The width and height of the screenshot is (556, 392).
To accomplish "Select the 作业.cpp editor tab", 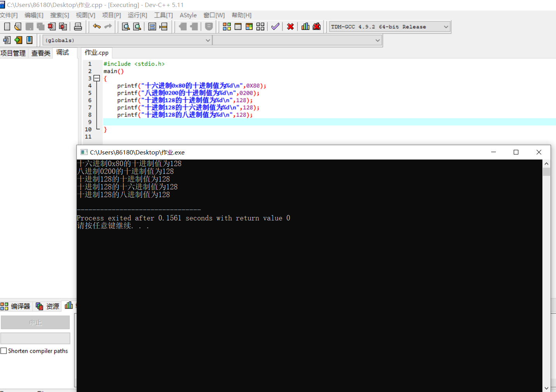I will 97,52.
